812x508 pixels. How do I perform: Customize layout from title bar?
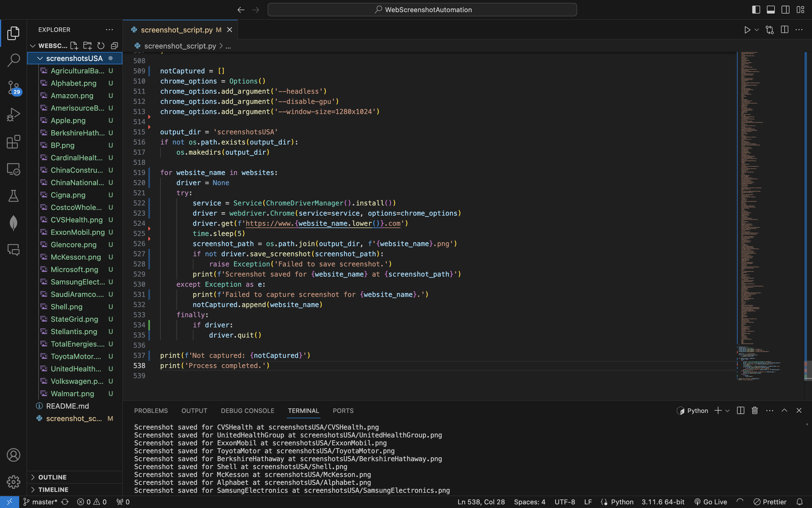tap(800, 10)
